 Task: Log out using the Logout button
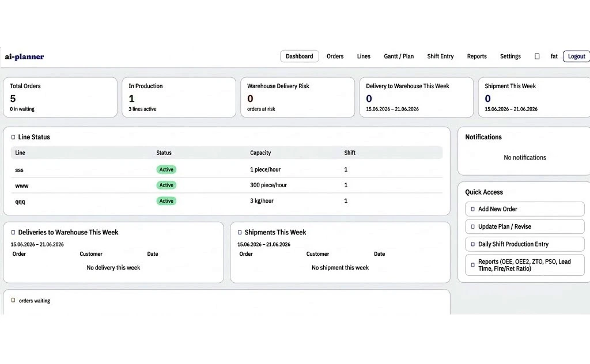576,56
